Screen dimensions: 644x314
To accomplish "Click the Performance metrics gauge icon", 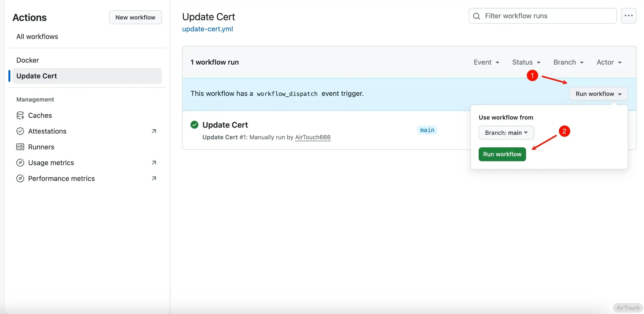I will point(20,178).
